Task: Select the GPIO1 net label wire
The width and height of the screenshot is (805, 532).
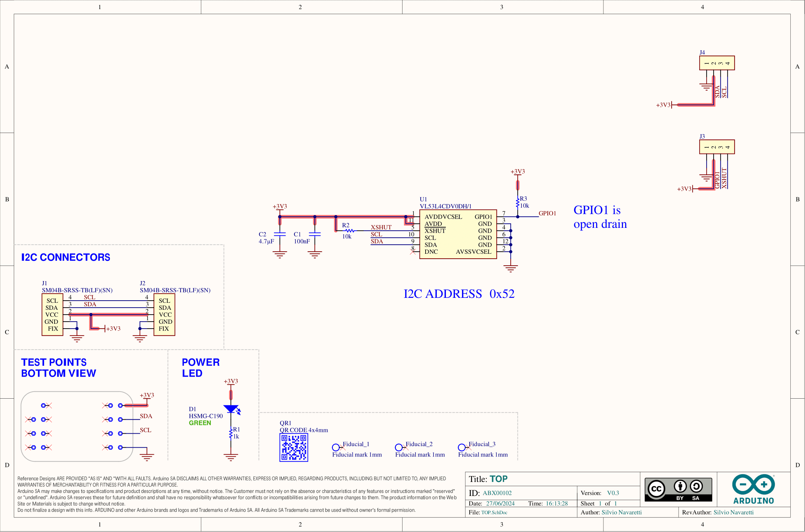Action: [548, 213]
